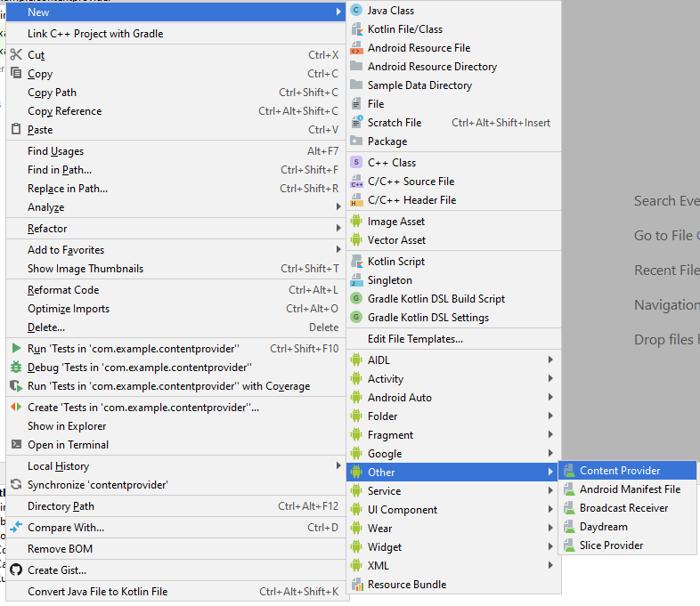The image size is (700, 606).
Task: Click the Debug Tests bug icon
Action: point(16,368)
